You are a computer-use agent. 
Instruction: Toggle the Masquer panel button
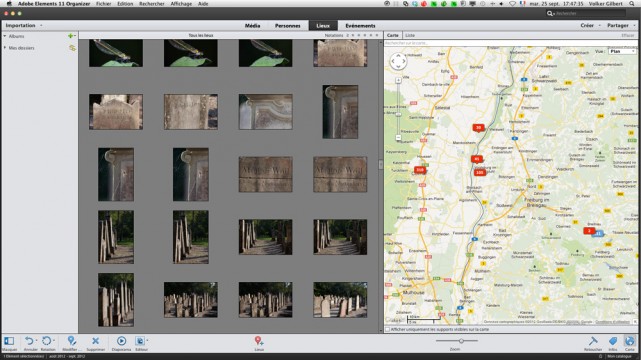[9, 340]
